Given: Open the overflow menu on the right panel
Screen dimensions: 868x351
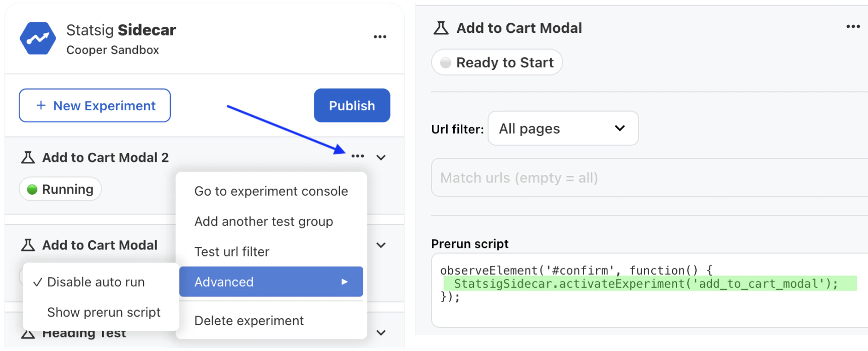Looking at the screenshot, I should click(x=852, y=26).
